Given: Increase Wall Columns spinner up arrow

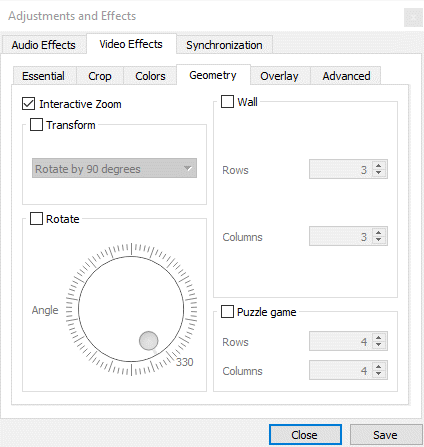Looking at the screenshot, I should (x=378, y=233).
